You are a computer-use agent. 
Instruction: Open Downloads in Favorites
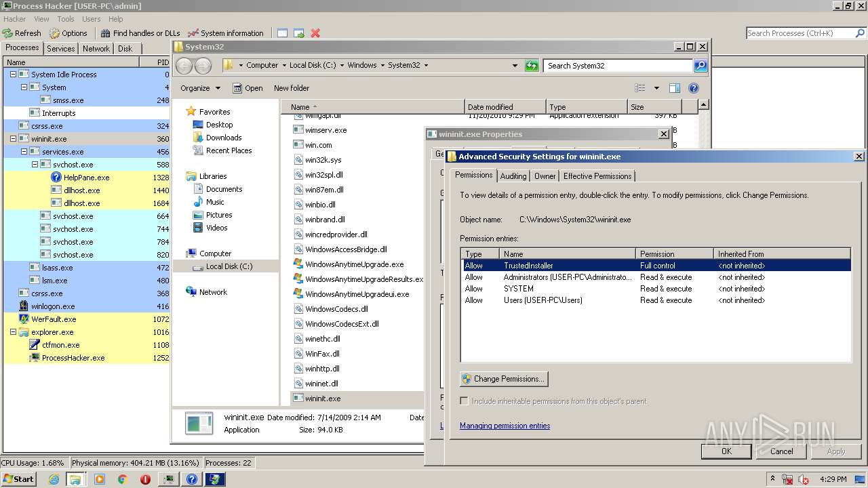224,138
